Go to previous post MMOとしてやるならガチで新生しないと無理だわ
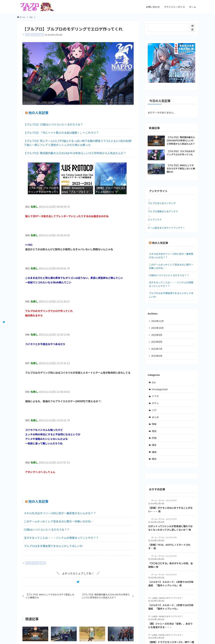The height and width of the screenshot is (644, 215). click(49, 596)
